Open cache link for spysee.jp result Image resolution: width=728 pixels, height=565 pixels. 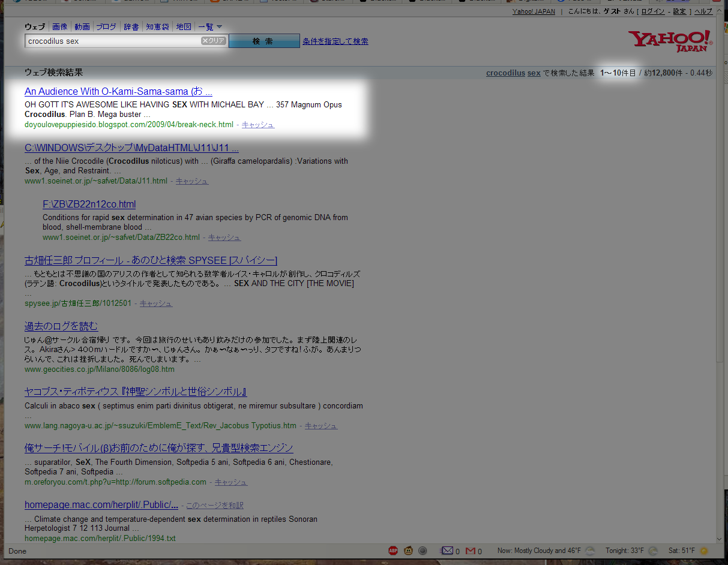click(x=156, y=303)
